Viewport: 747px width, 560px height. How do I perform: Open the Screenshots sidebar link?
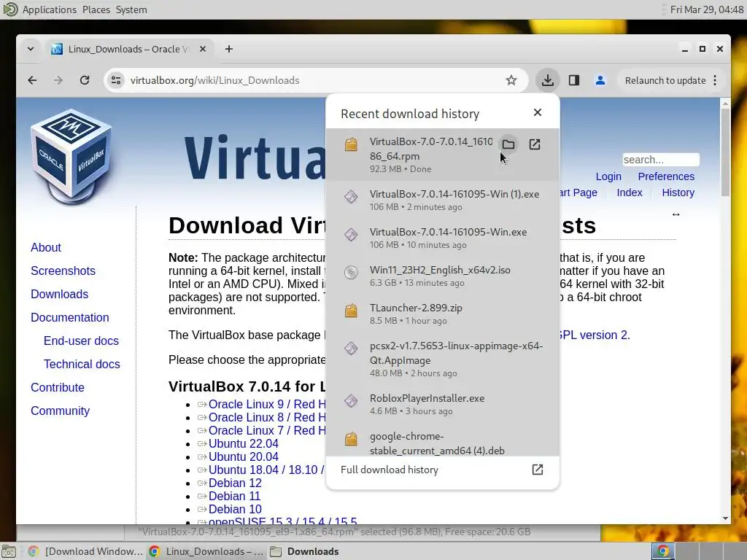pyautogui.click(x=63, y=271)
